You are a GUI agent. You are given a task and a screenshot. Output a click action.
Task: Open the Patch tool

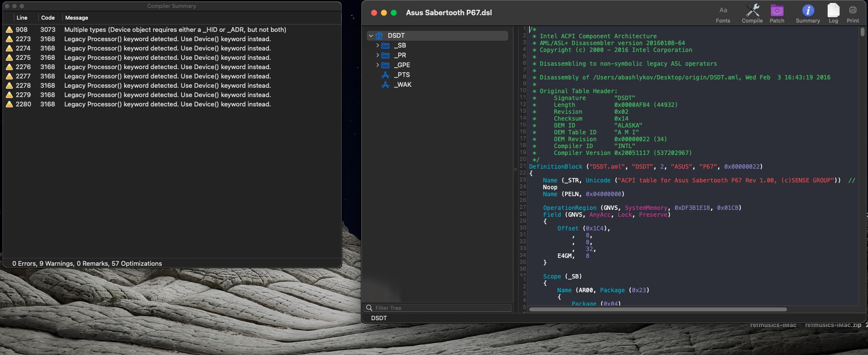[777, 14]
